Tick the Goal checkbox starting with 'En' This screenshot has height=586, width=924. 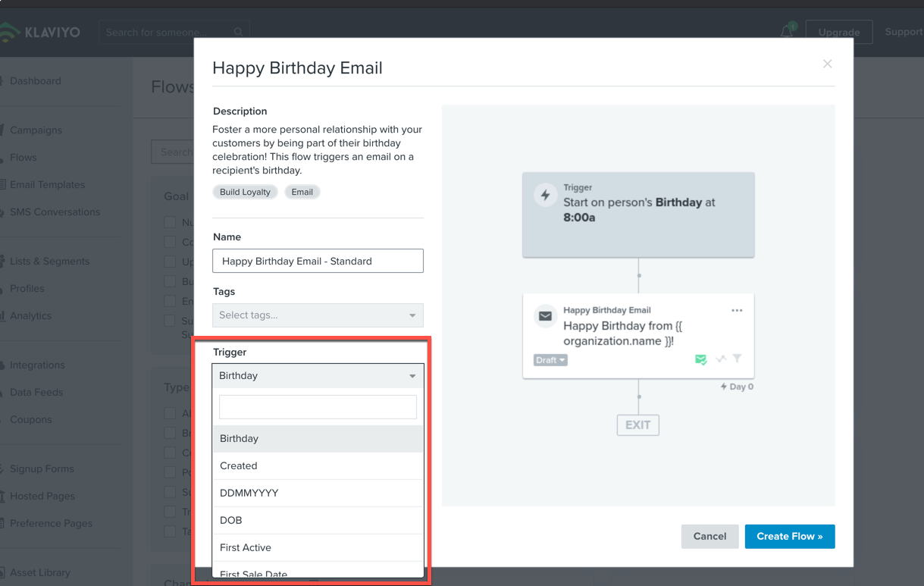click(170, 301)
